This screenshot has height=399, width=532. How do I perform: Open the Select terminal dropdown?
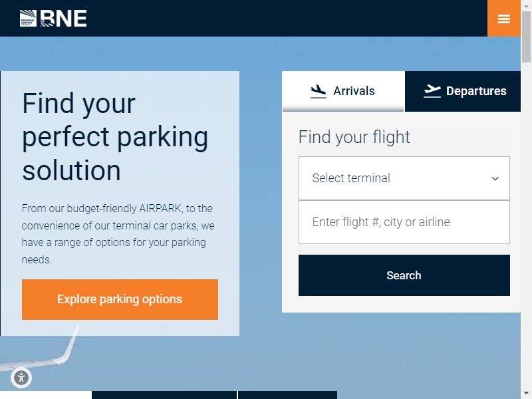coord(404,178)
